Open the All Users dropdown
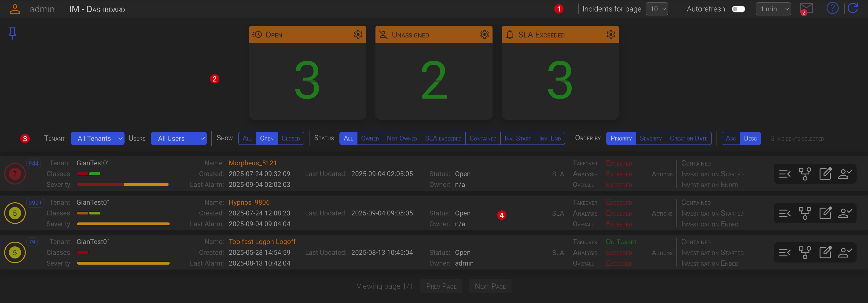868x303 pixels. coord(179,139)
